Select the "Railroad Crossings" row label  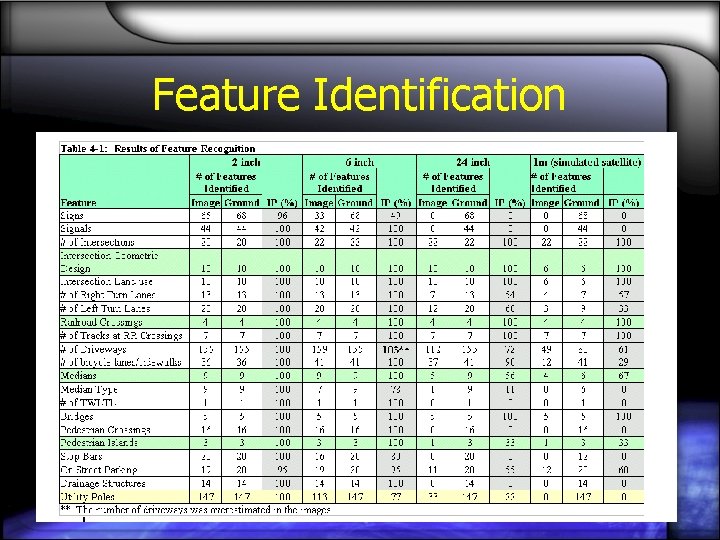click(x=101, y=322)
